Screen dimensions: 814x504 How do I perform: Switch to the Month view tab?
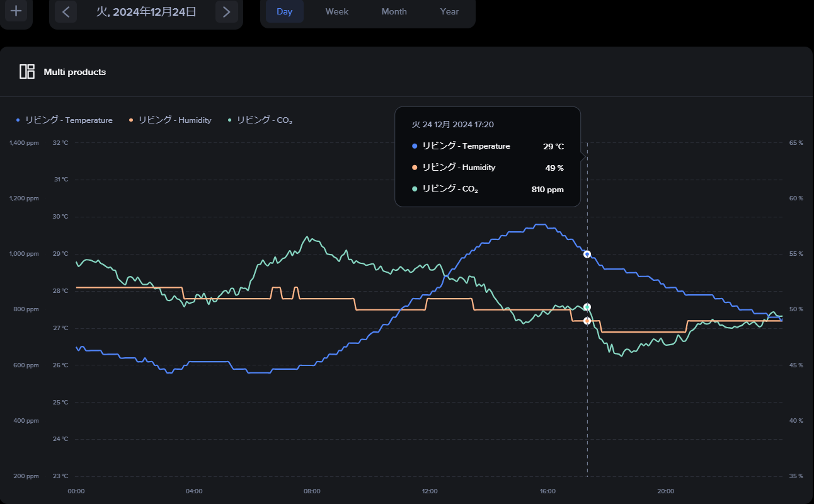point(394,11)
